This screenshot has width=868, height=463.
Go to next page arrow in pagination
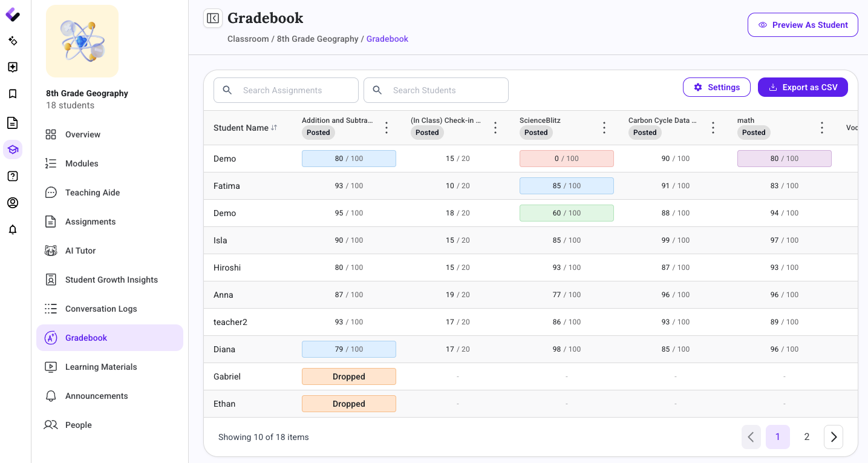tap(834, 437)
